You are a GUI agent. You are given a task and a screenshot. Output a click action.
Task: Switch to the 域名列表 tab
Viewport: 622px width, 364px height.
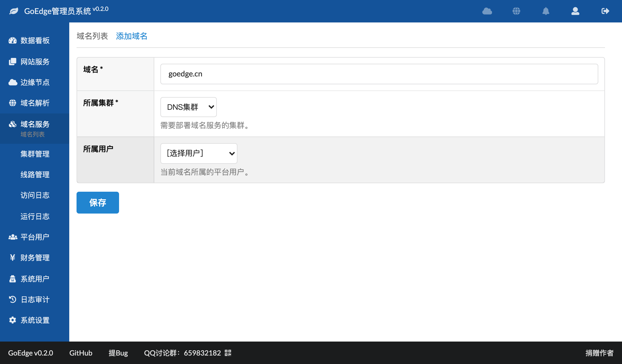coord(93,36)
